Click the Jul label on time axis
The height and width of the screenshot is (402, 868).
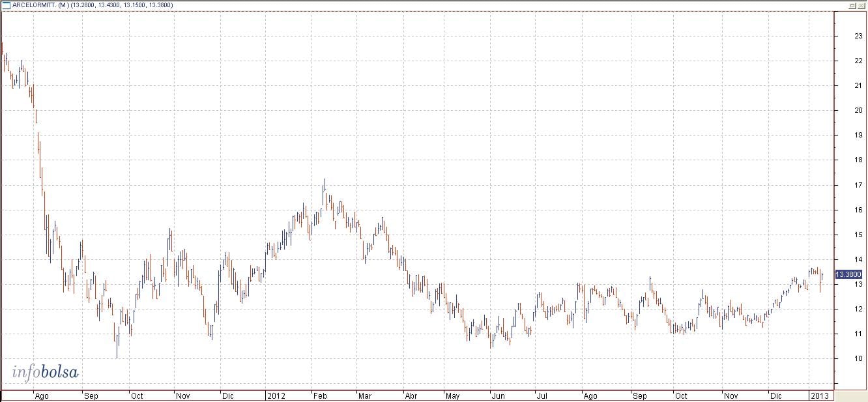click(x=541, y=395)
